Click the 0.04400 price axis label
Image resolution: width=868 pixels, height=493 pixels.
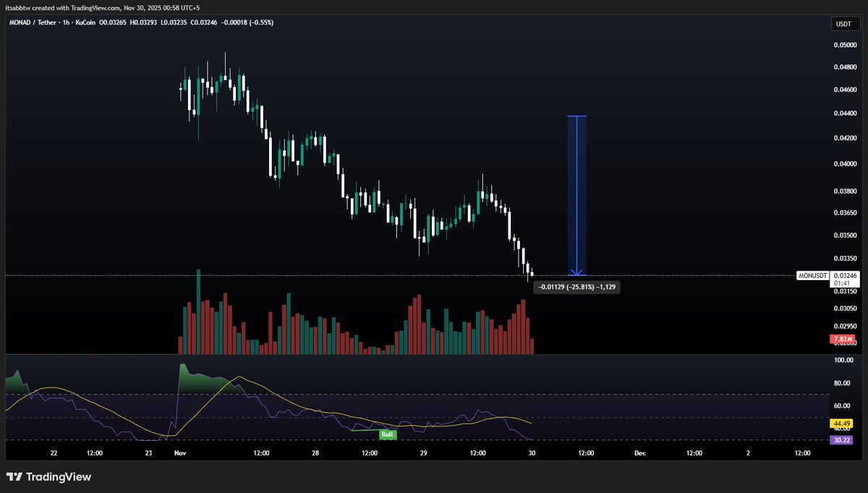[x=846, y=114]
